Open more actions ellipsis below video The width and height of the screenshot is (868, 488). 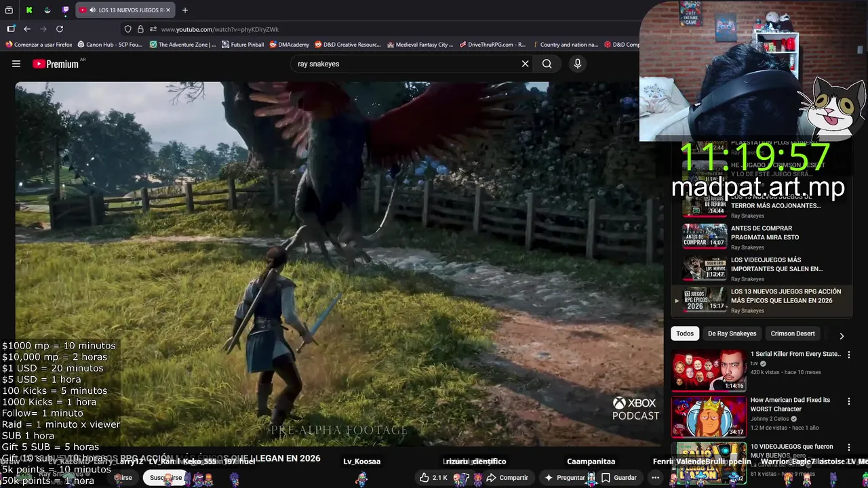[654, 477]
